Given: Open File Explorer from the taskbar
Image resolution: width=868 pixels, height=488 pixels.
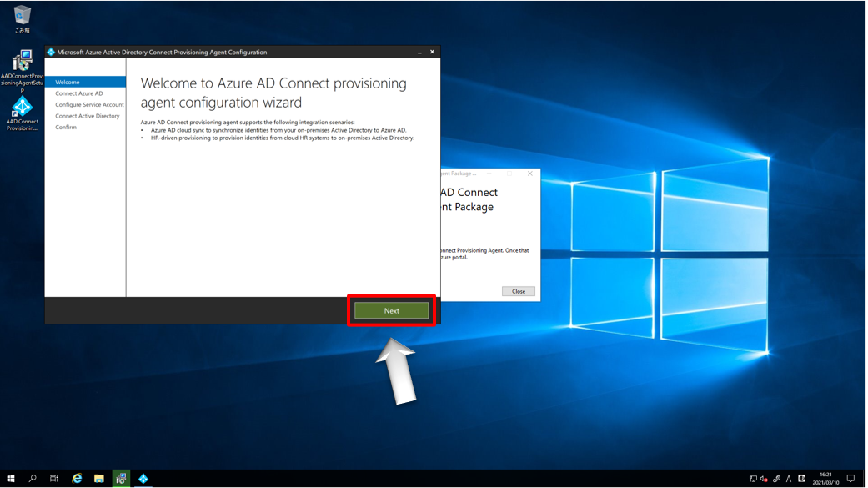Looking at the screenshot, I should [98, 479].
